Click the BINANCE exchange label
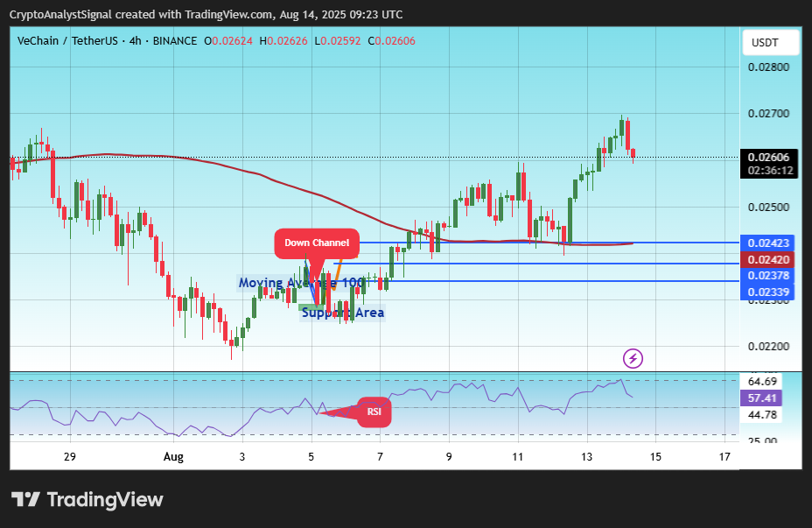 [x=175, y=41]
